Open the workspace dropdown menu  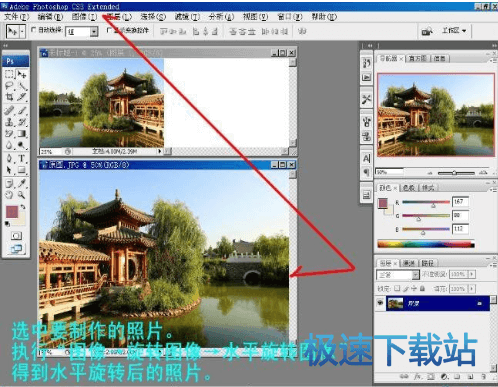[x=454, y=31]
